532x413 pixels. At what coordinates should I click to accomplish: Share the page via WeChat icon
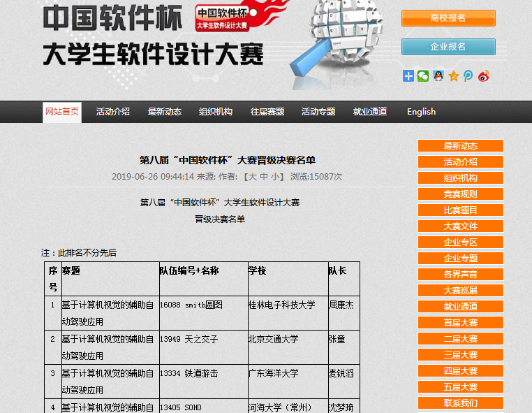pyautogui.click(x=423, y=76)
